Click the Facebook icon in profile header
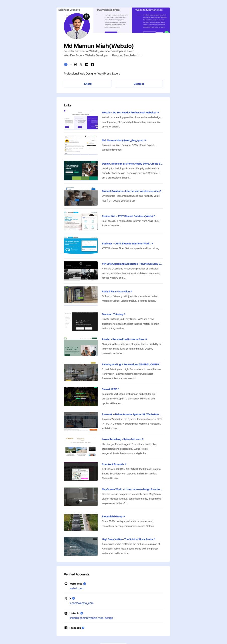 click(92, 65)
